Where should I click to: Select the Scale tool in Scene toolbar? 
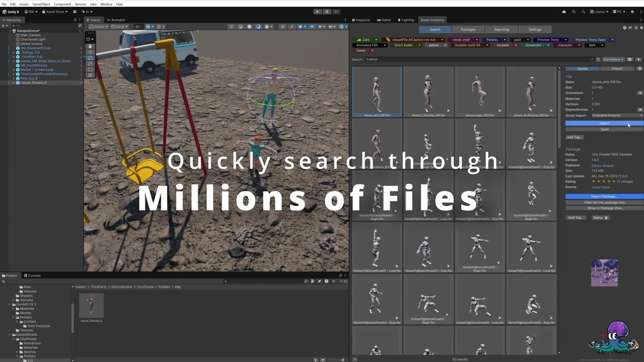(x=90, y=63)
